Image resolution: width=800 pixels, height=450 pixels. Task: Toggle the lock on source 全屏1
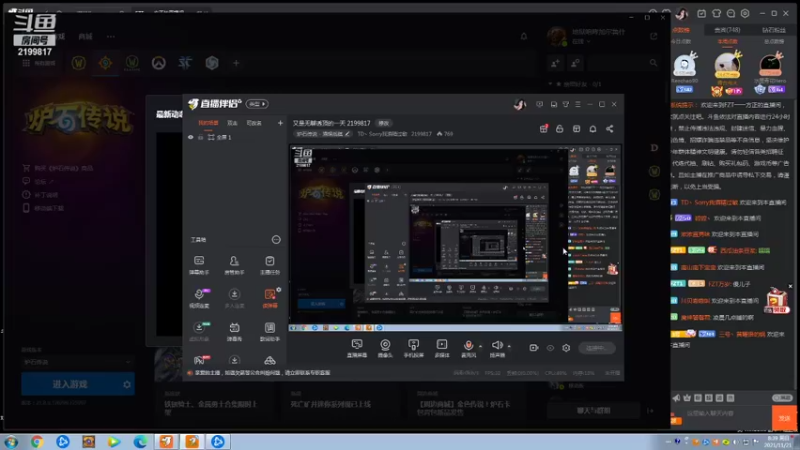click(x=201, y=137)
